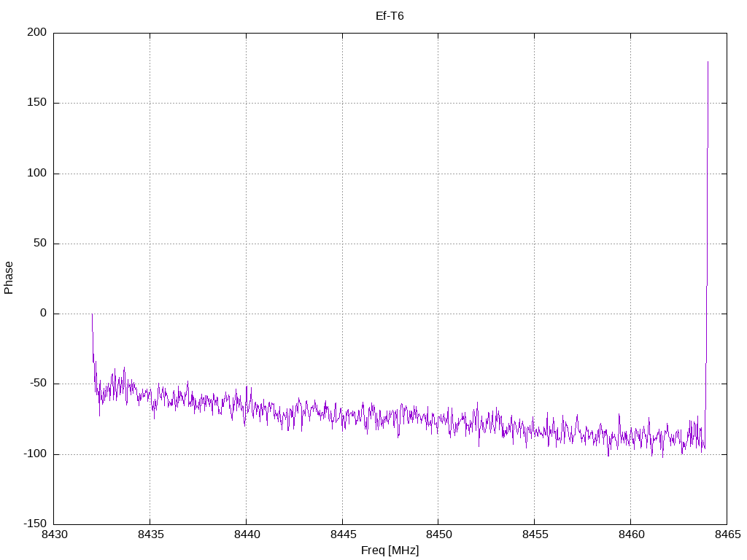Click x-axis tick label 8430

coord(54,534)
